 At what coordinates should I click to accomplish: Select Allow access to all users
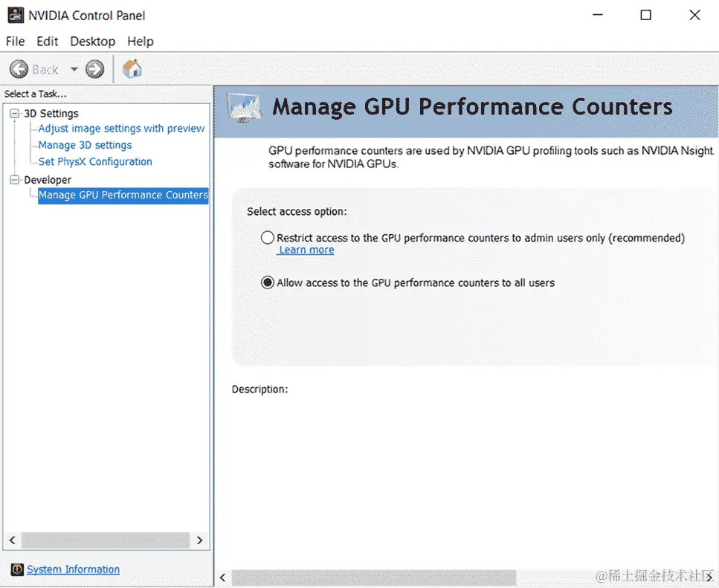pyautogui.click(x=268, y=282)
